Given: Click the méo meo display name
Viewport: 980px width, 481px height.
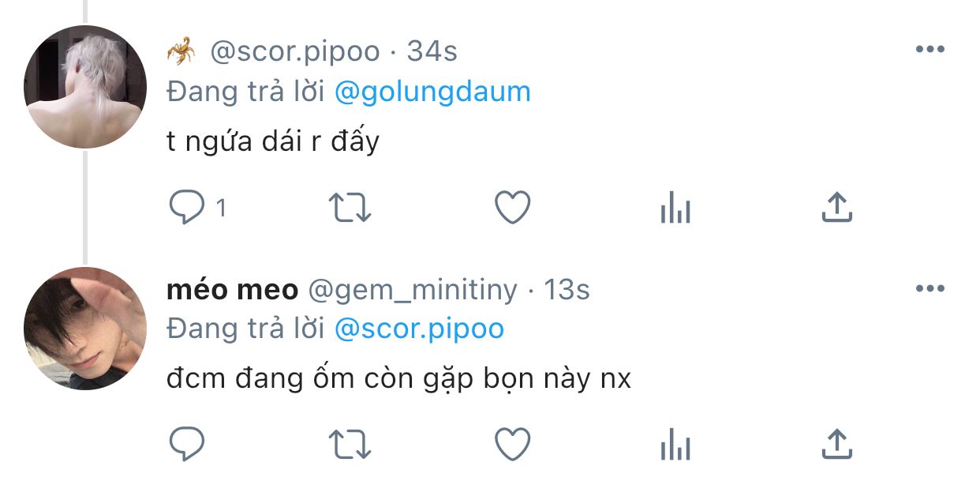Looking at the screenshot, I should coord(232,290).
